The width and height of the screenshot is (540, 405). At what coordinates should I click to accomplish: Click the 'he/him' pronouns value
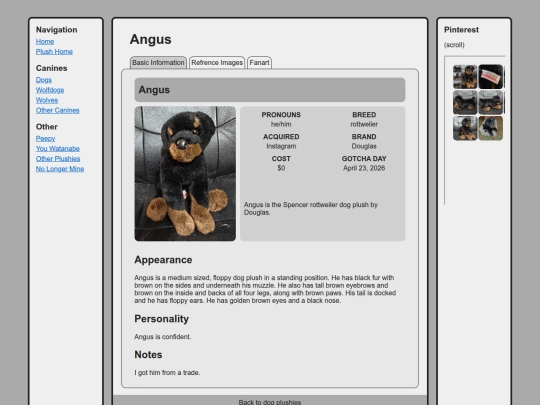pyautogui.click(x=281, y=124)
